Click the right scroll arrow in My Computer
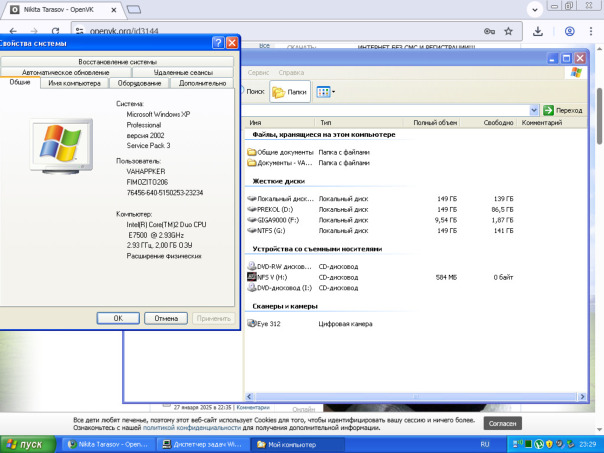This screenshot has height=453, width=604. 582,396
